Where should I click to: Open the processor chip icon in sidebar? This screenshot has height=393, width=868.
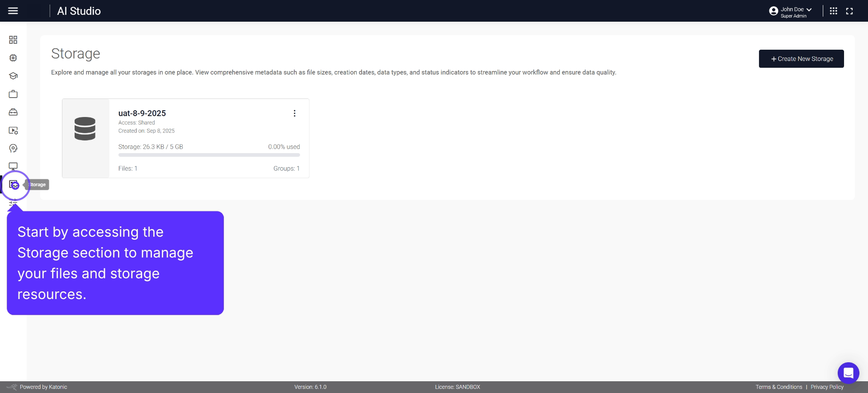(x=13, y=58)
